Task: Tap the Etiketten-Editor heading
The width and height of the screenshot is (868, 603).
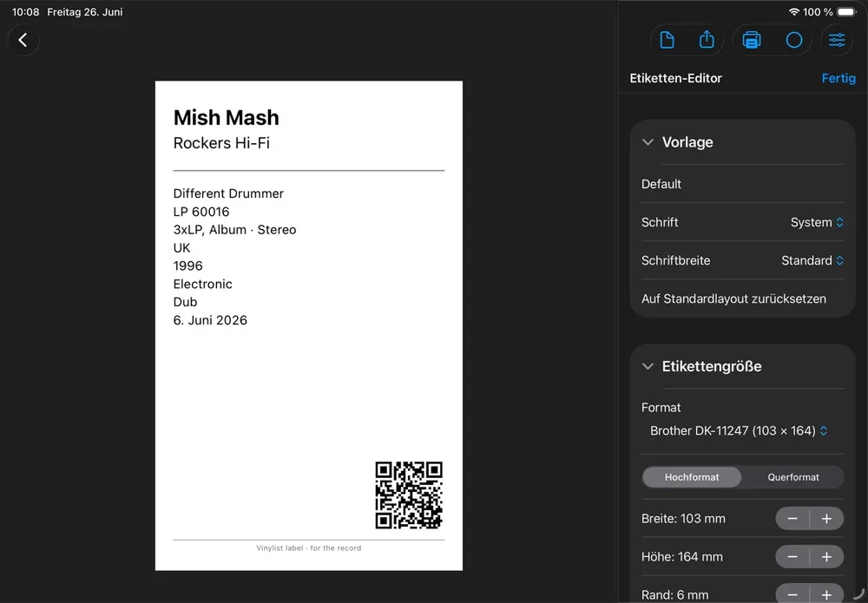Action: coord(675,78)
